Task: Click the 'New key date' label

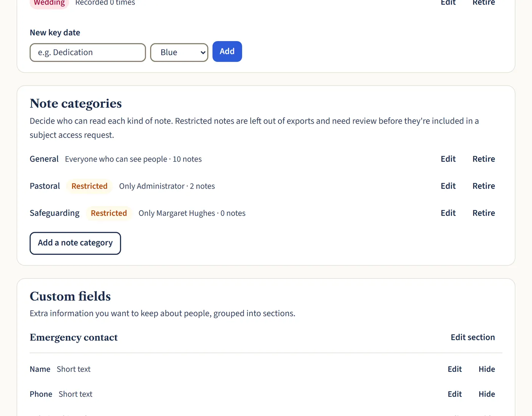Action: click(x=55, y=33)
